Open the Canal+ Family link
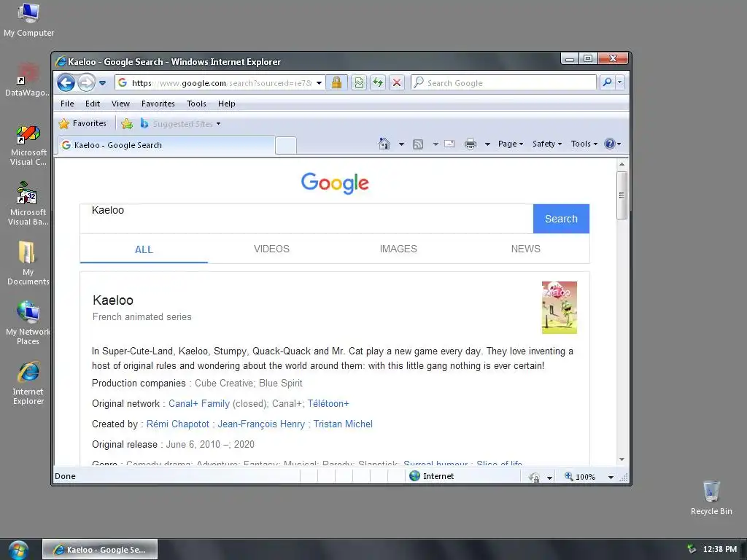Image resolution: width=747 pixels, height=560 pixels. (x=199, y=403)
